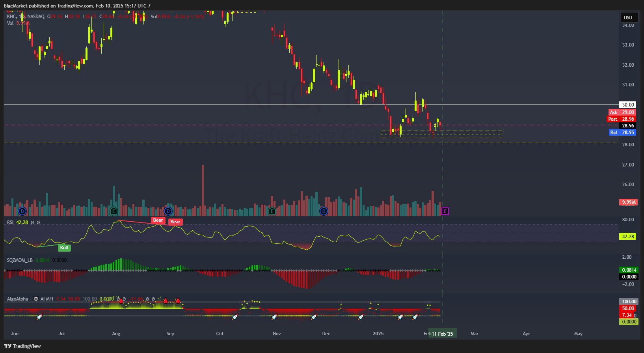Click the RSI 42.28 value label
Viewport: 644px width, 353px height.
pos(628,237)
